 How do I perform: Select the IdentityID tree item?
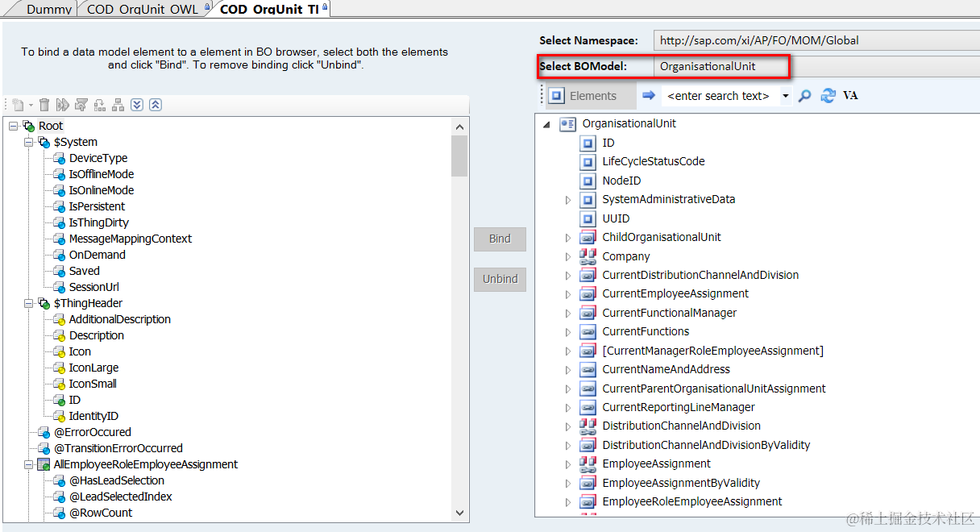pyautogui.click(x=93, y=416)
